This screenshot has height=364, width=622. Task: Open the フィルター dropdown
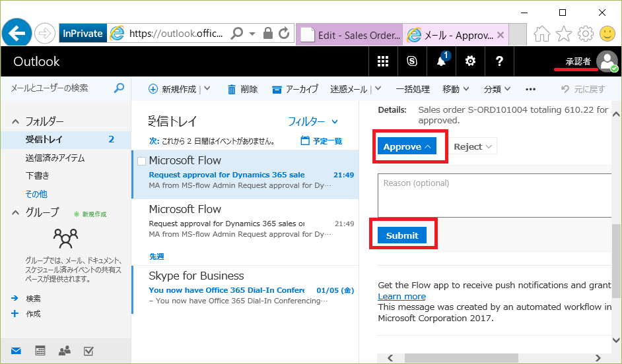313,121
